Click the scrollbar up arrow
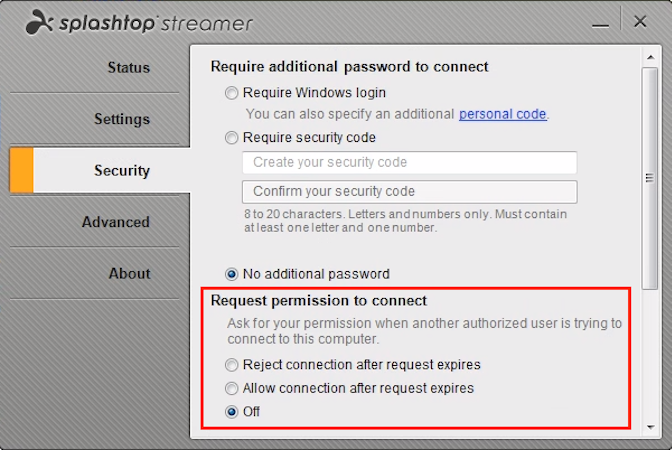 pos(651,57)
